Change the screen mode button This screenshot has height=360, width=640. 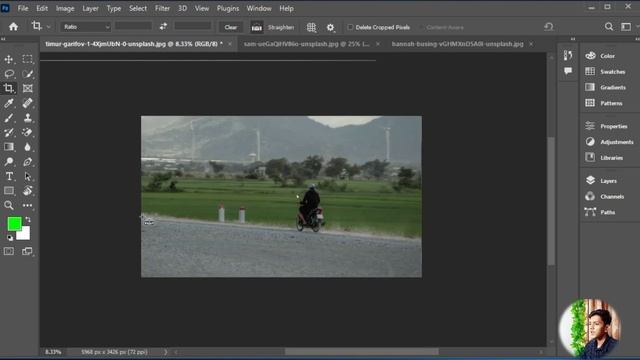point(27,251)
